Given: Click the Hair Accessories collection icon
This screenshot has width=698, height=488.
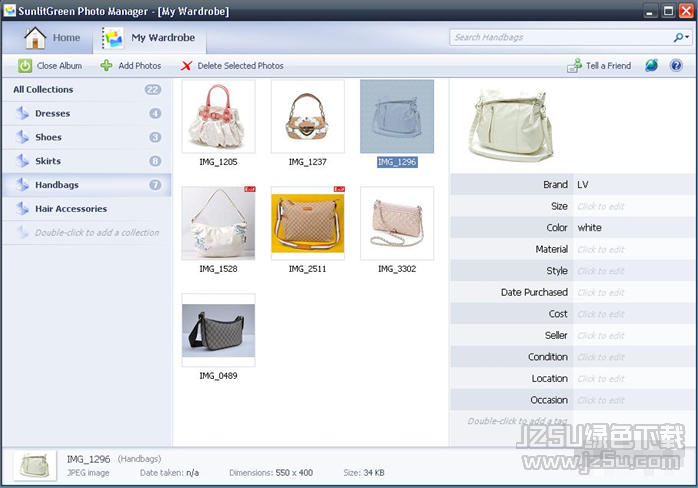Looking at the screenshot, I should pos(22,208).
